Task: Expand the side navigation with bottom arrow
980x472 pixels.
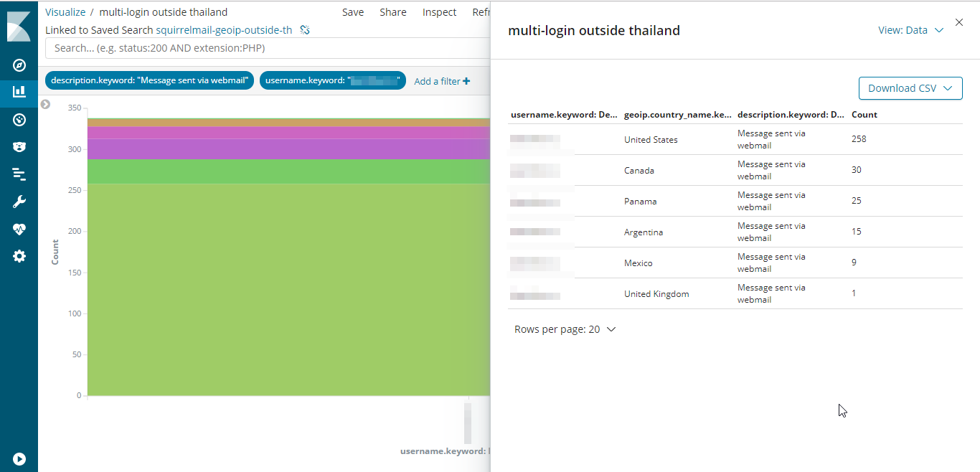Action: point(19,458)
